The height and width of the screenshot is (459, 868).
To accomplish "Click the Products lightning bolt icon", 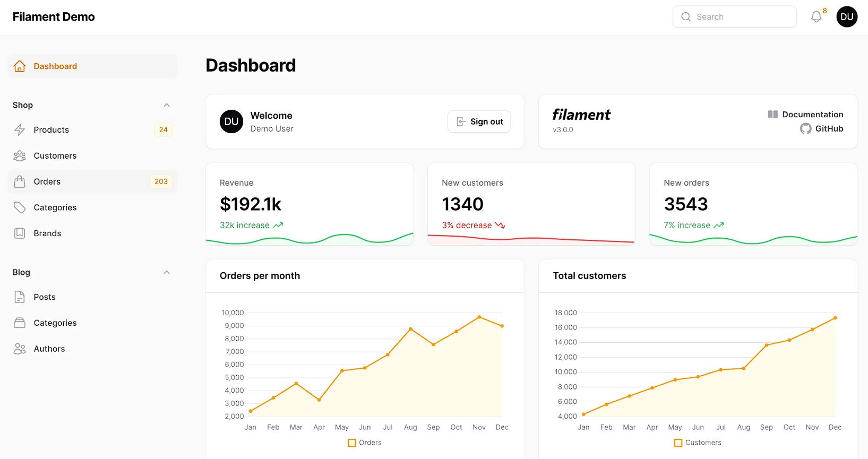I will [x=20, y=130].
